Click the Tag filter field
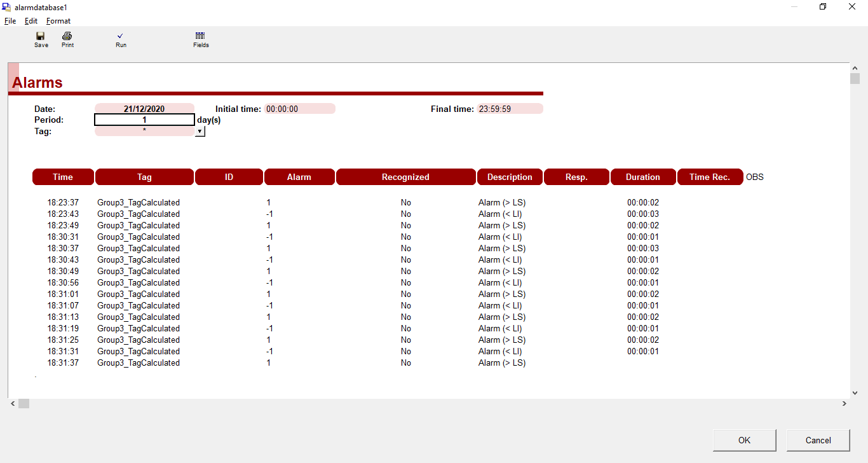 (144, 130)
